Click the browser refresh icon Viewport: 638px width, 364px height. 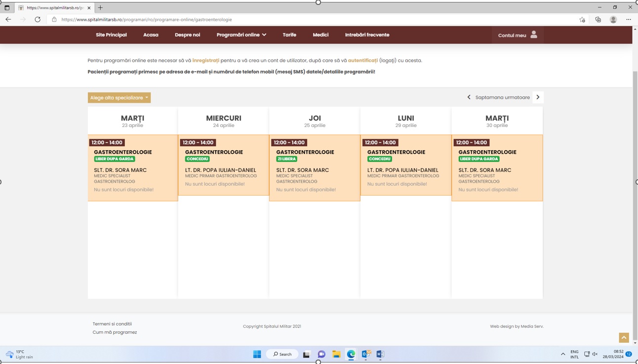point(38,20)
